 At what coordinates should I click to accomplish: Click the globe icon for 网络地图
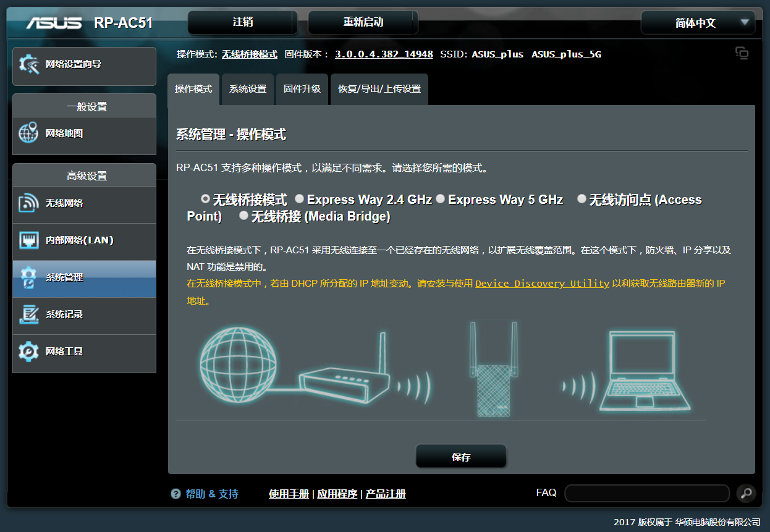point(28,133)
